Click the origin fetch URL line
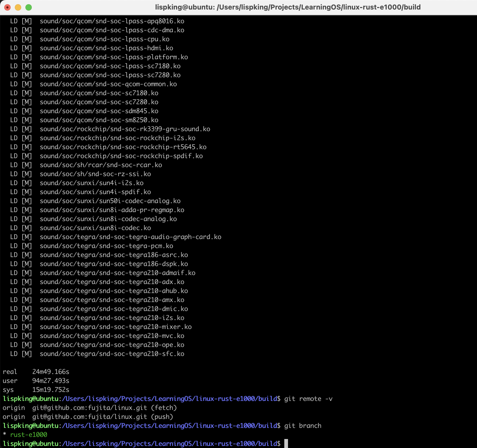This screenshot has width=477, height=448. coord(90,408)
